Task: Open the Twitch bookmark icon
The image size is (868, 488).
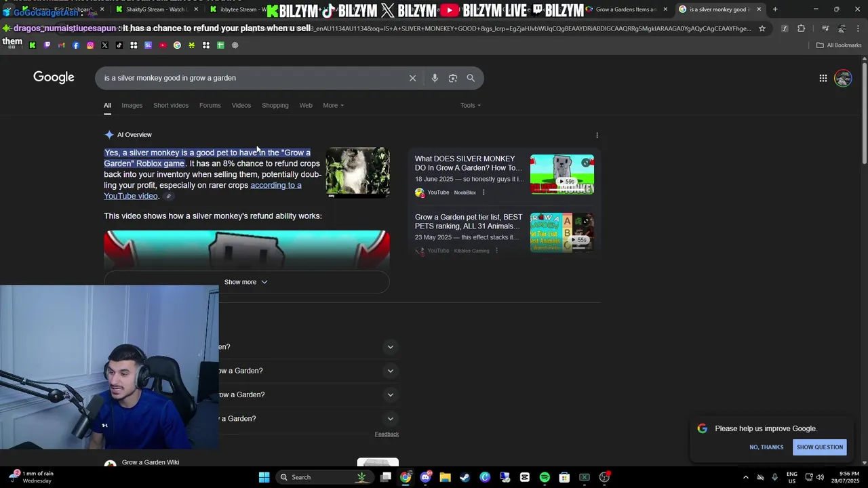Action: click(47, 45)
